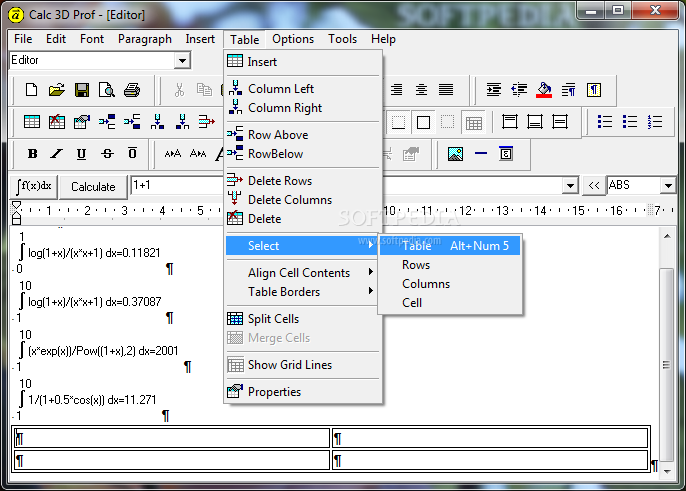The width and height of the screenshot is (686, 491).
Task: Expand the Editor mode combo box
Action: [x=182, y=60]
